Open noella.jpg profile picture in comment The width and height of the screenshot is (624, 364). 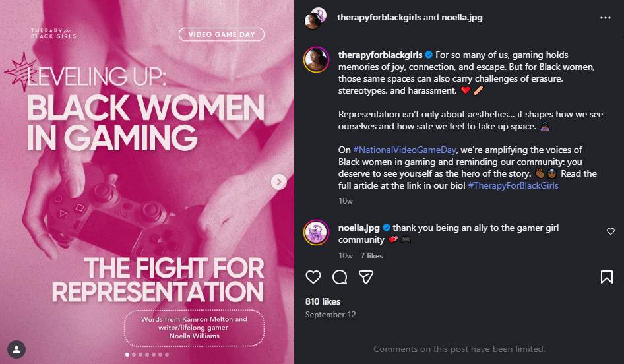317,232
